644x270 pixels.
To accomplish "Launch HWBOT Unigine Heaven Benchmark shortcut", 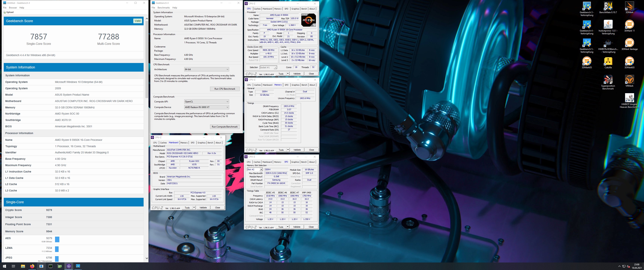I will pos(629,101).
